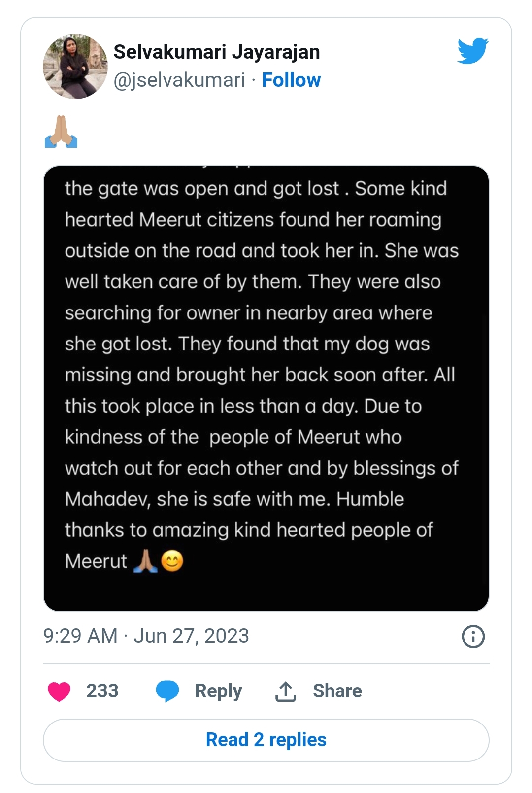Click the smiling face emoji inside the image
The width and height of the screenshot is (532, 793).
pos(172,561)
